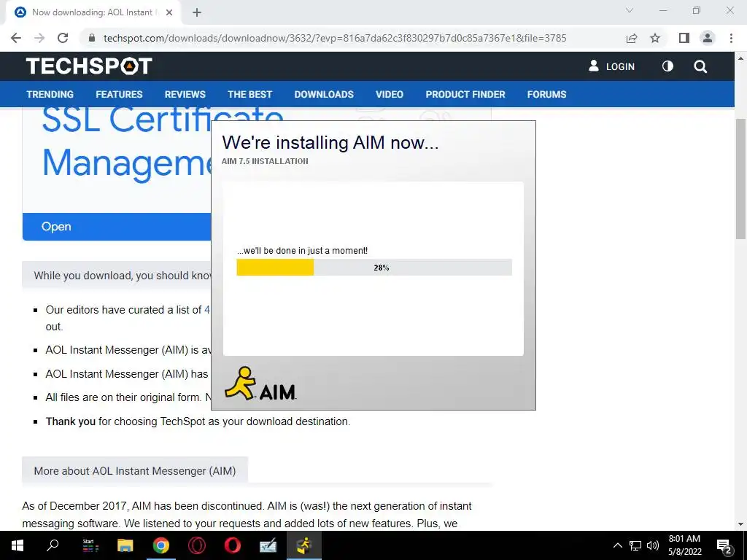Open the solid red Opera icon in taskbar

click(x=233, y=545)
